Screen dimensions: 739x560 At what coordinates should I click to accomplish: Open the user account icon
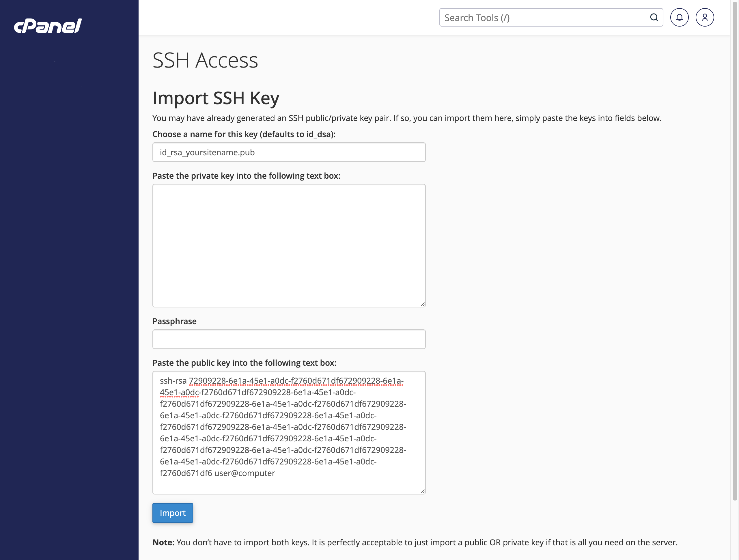[x=705, y=17]
